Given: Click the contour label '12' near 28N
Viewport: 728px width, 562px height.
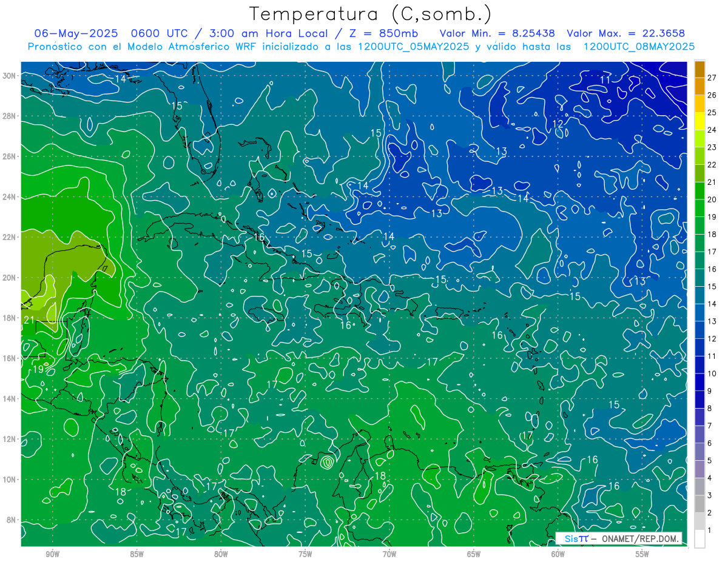Looking at the screenshot, I should pyautogui.click(x=558, y=124).
